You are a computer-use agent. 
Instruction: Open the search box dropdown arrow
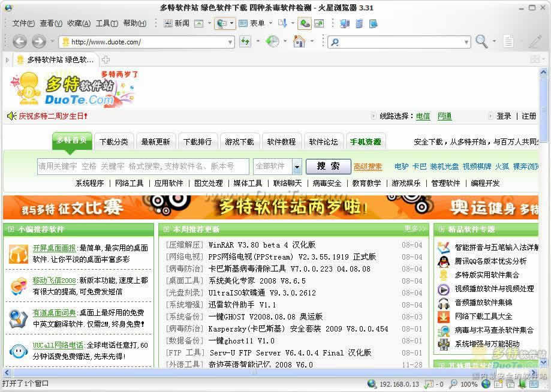click(466, 42)
